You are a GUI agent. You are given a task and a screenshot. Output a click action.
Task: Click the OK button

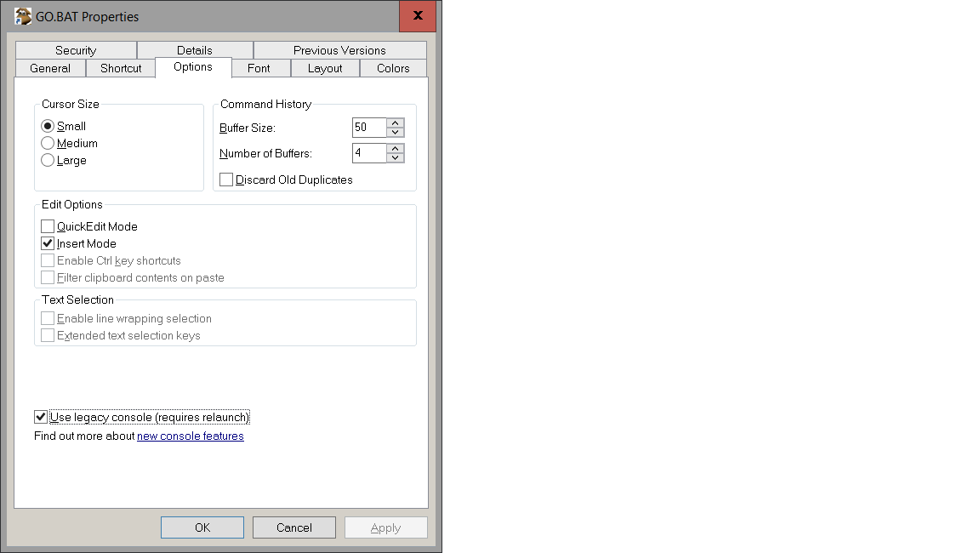click(202, 527)
